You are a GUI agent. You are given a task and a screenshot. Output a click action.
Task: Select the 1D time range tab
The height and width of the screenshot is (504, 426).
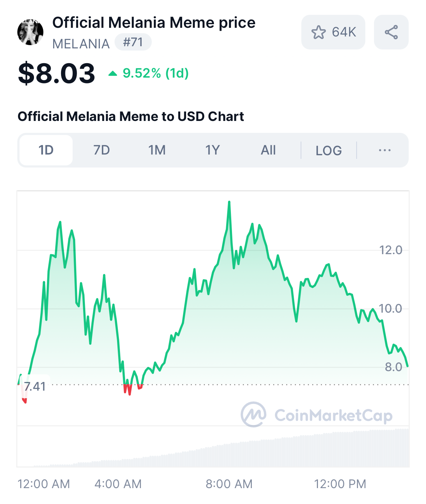click(x=46, y=150)
